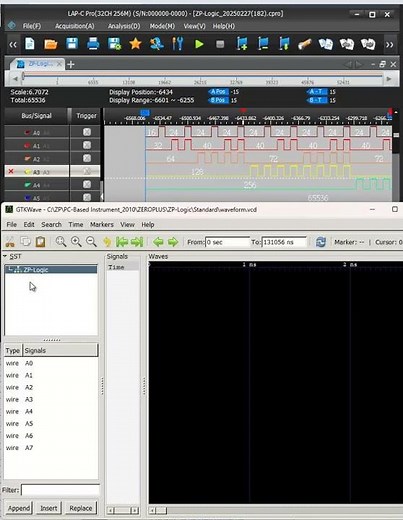Click GTKWave Zoom Out magnifier icon
403x520 pixels.
tap(91, 242)
